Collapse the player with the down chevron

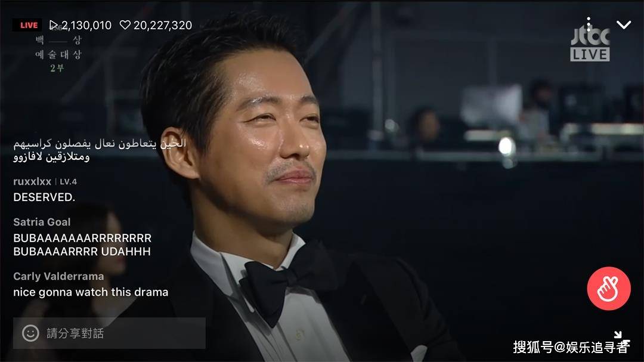coord(624,24)
